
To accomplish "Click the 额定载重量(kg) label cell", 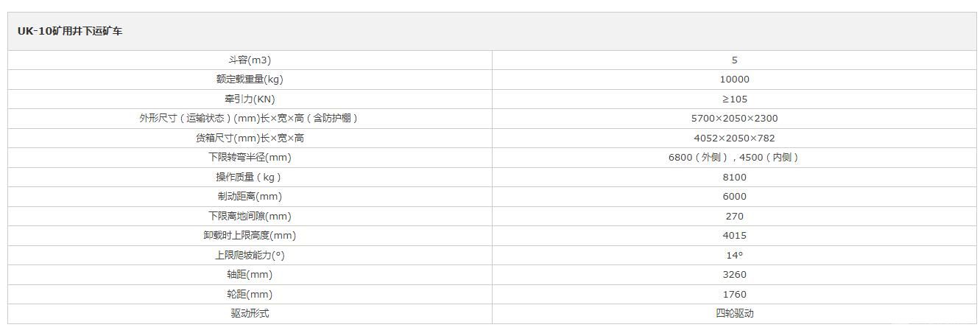I will (250, 80).
